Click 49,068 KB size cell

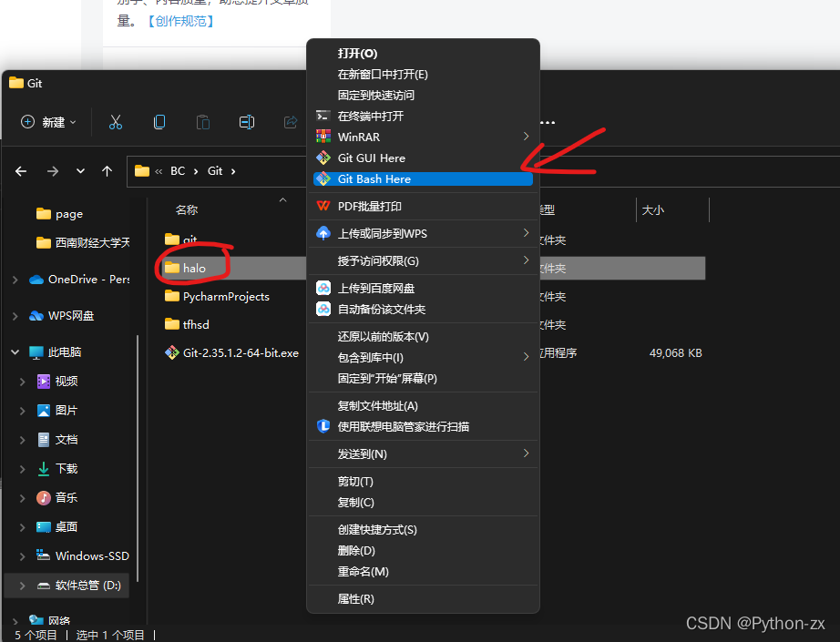pos(675,352)
